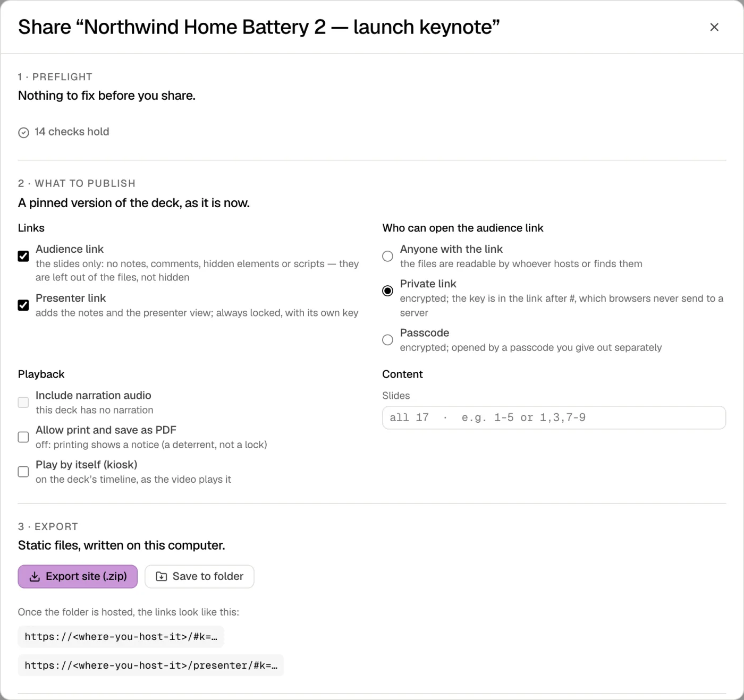The width and height of the screenshot is (744, 700).
Task: Select the Anyone with the link option
Action: tap(388, 256)
